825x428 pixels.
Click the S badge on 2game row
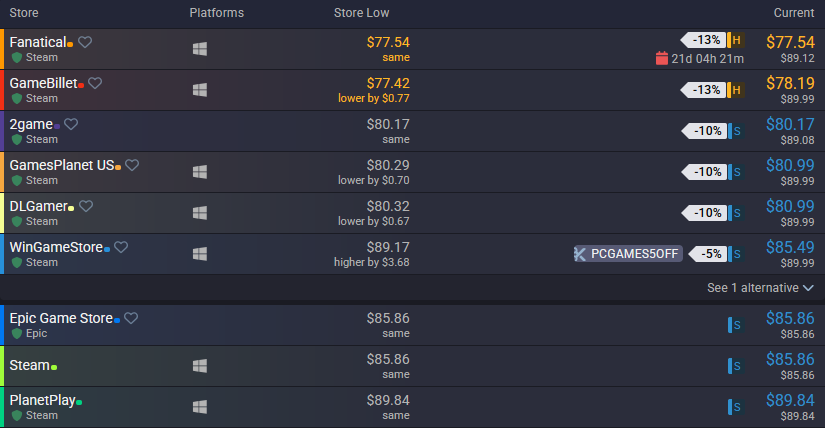[x=736, y=131]
